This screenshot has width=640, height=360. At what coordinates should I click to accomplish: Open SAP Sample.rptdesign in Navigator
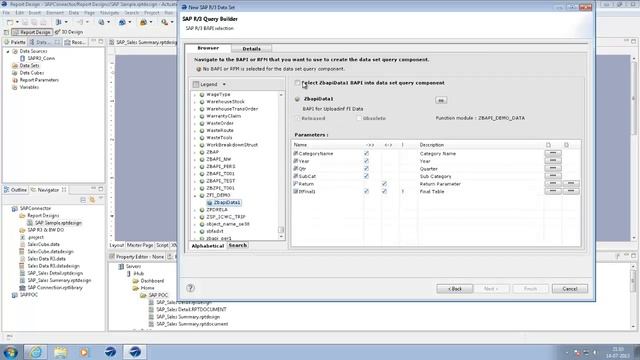coord(58,223)
